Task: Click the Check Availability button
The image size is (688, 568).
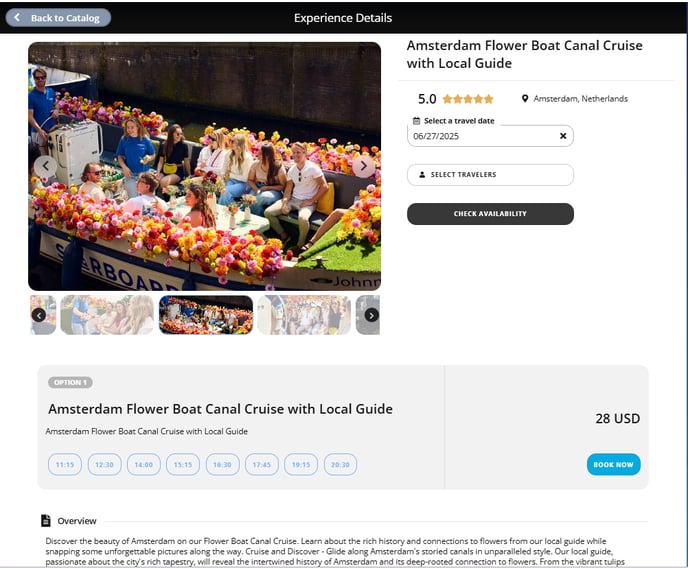Action: point(490,214)
